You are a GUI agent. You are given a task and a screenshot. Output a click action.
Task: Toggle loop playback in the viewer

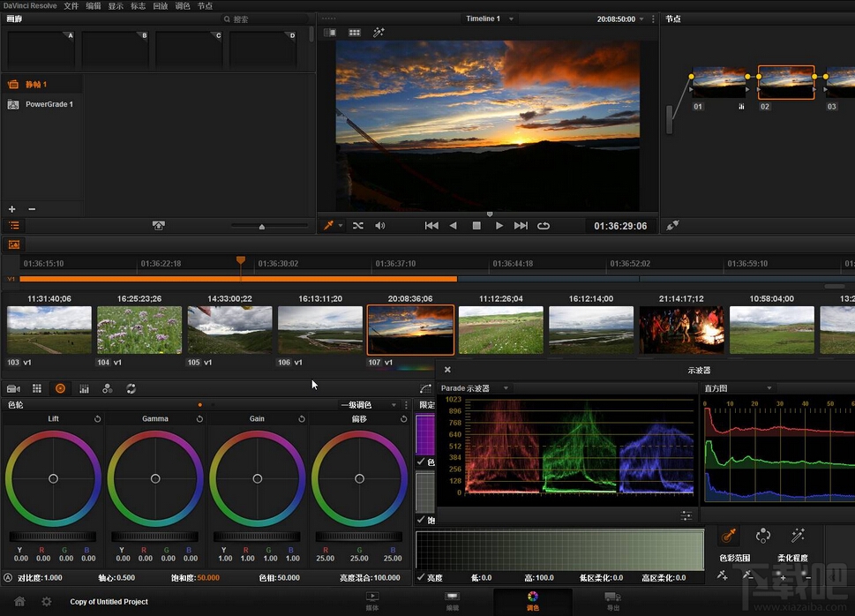coord(544,226)
